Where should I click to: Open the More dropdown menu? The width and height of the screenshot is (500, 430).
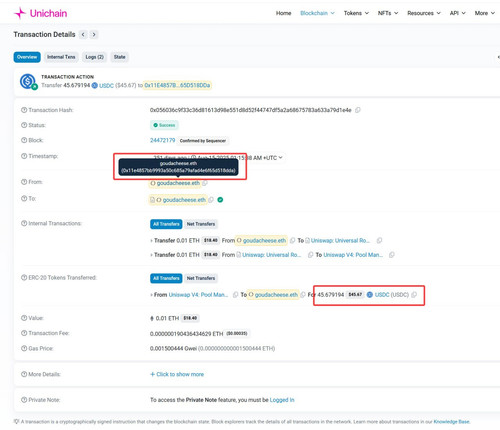click(484, 13)
